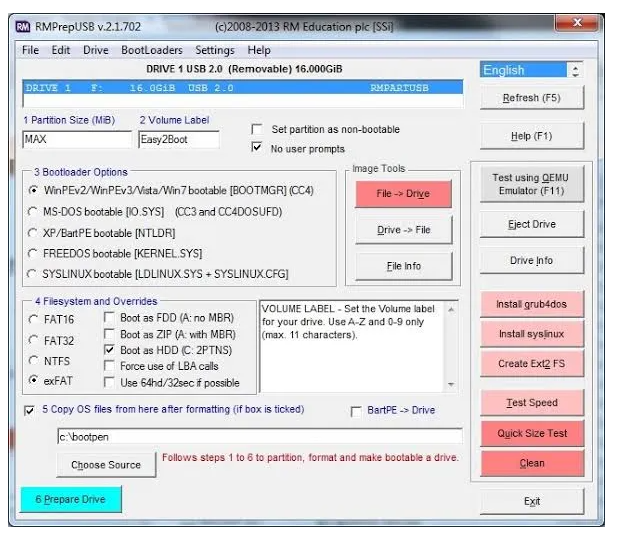Select SYSLINUX bootable bootloader option

click(x=33, y=273)
